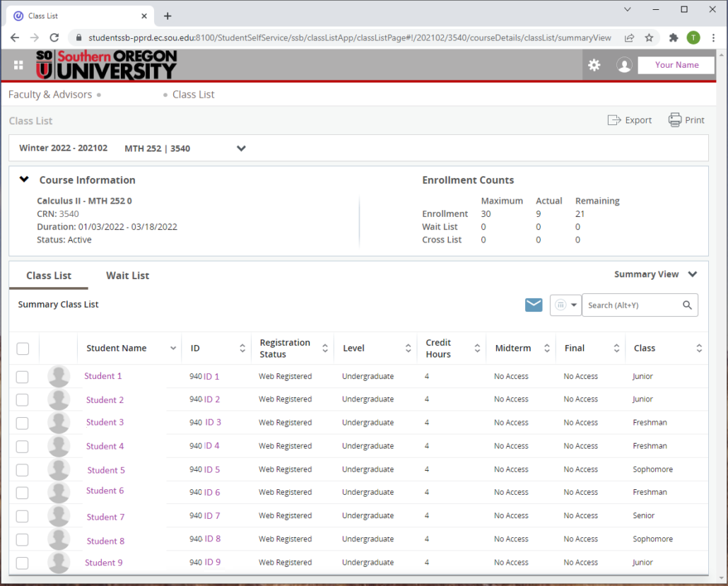This screenshot has width=728, height=586.
Task: Select the checkbox for Student 5
Action: pyautogui.click(x=22, y=469)
